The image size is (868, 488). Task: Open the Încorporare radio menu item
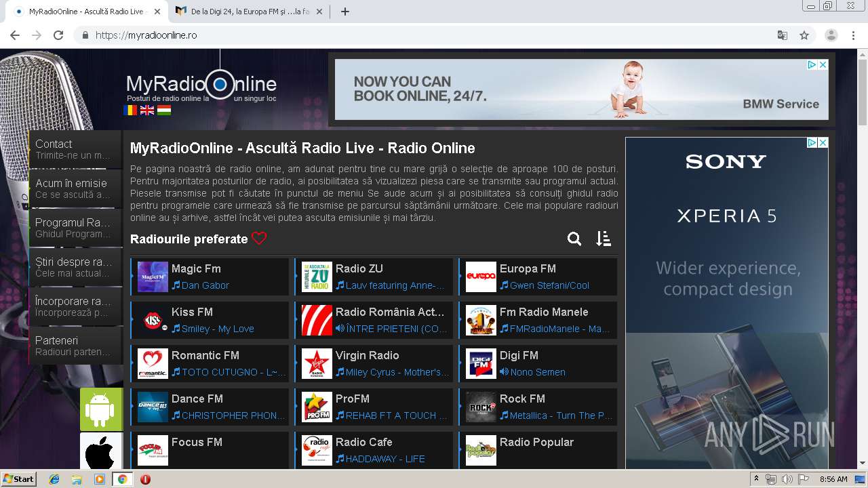pyautogui.click(x=75, y=306)
